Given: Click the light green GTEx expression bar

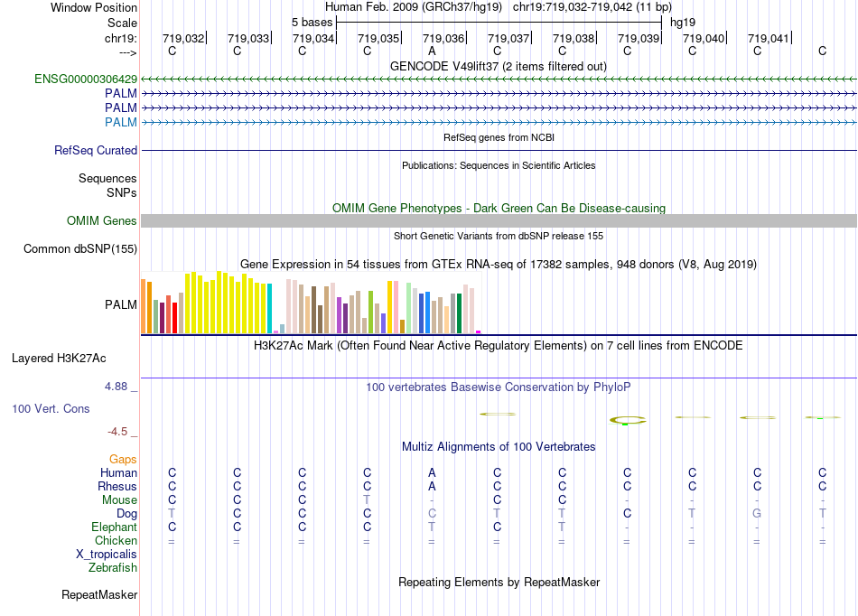Looking at the screenshot, I should (x=409, y=307).
